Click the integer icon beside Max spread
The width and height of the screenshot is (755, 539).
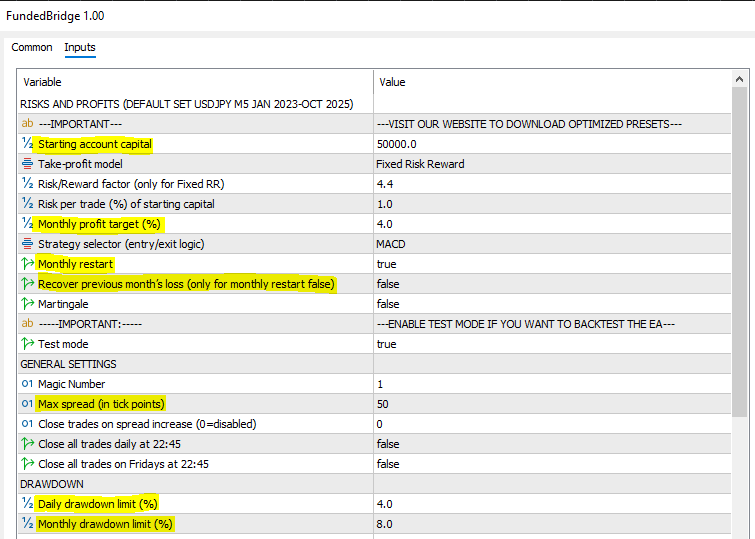click(27, 404)
